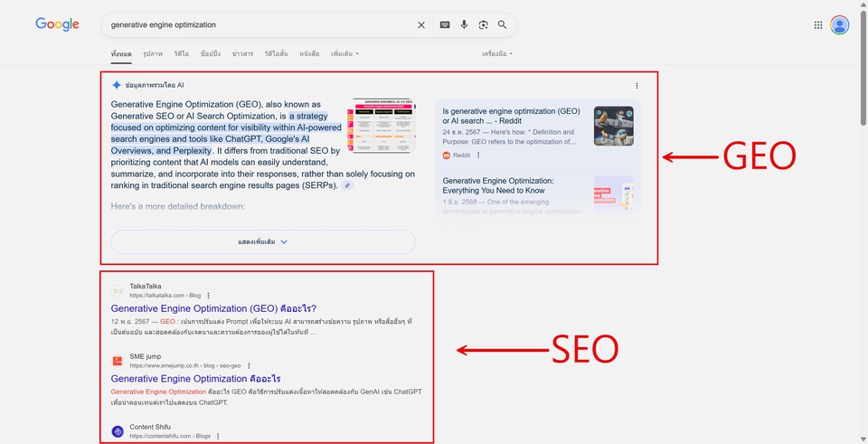
Task: Open the Google account avatar
Action: coord(839,25)
